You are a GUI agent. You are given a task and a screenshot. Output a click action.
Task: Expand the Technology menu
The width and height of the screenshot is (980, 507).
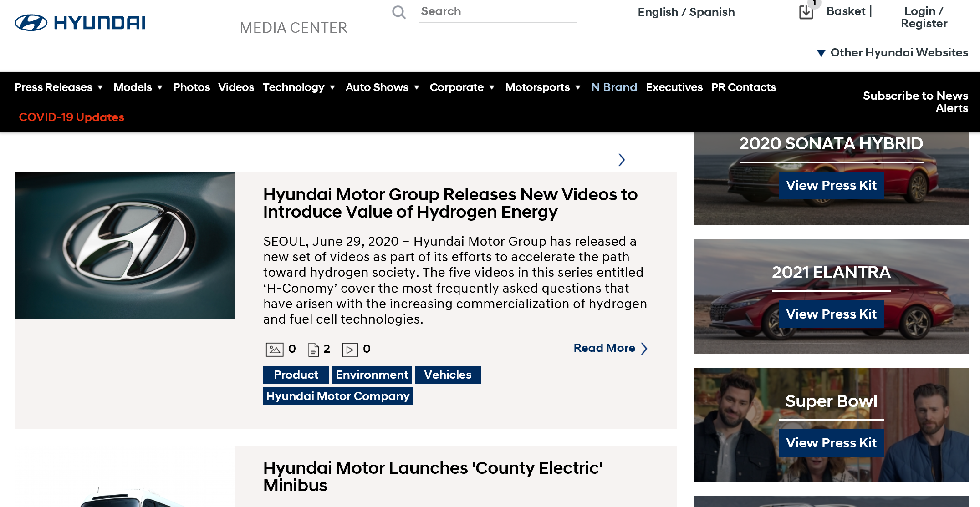click(x=299, y=87)
